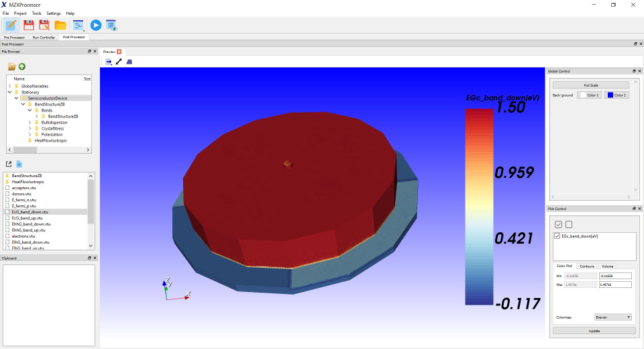This screenshot has width=644, height=349.
Task: Click the Save As floppy-with-pencil icon
Action: click(44, 25)
